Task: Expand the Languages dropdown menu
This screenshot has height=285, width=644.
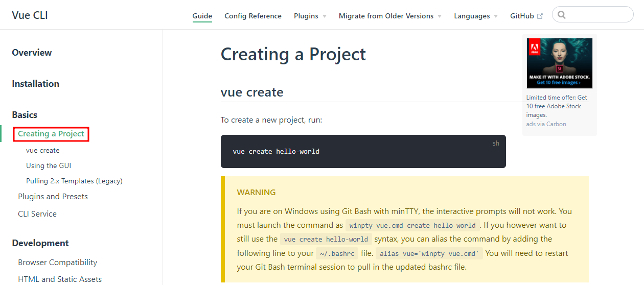Action: (476, 16)
